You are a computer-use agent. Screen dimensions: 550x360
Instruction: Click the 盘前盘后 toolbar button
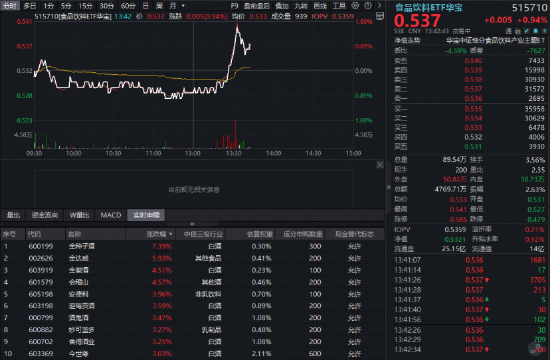tap(256, 6)
